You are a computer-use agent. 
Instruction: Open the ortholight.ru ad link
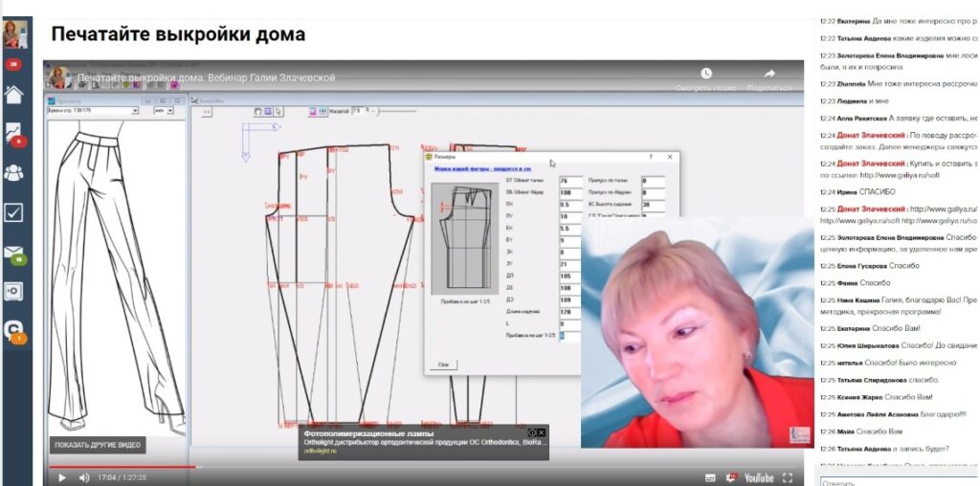click(x=320, y=451)
